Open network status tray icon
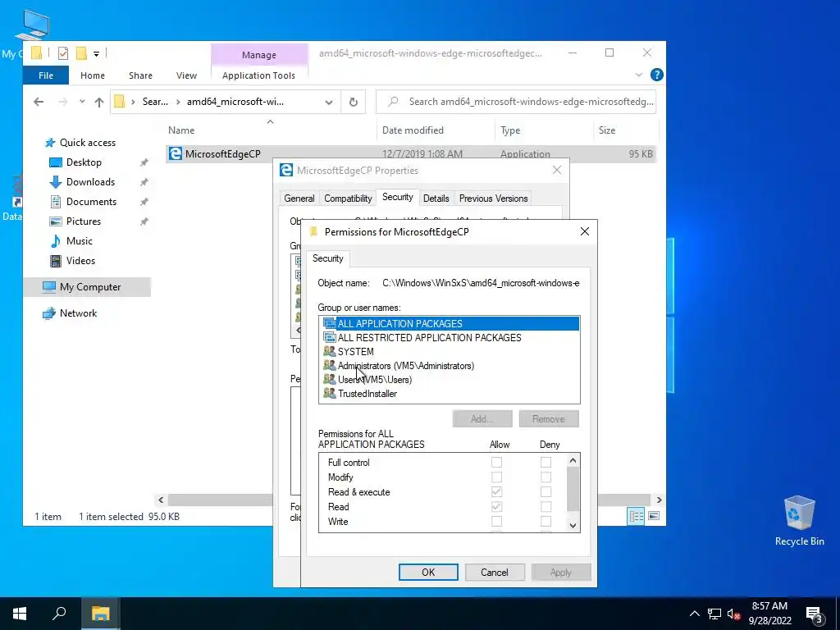This screenshot has width=840, height=630. click(x=714, y=614)
